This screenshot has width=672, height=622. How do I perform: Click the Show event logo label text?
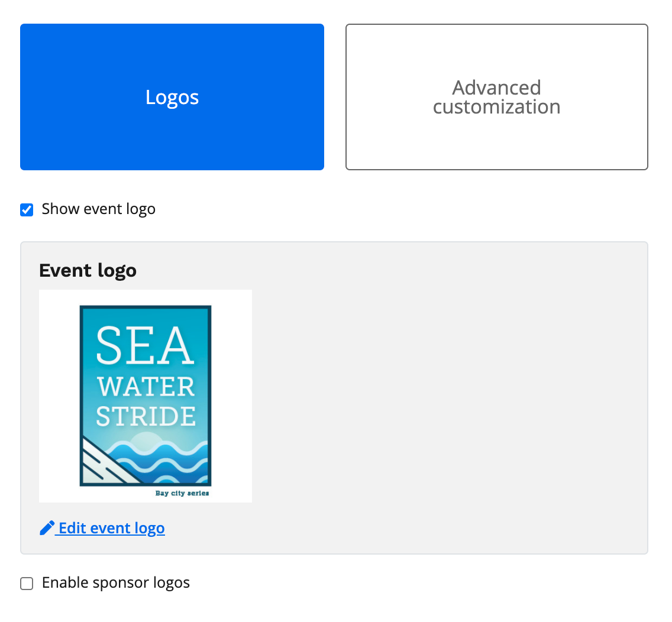pyautogui.click(x=98, y=209)
